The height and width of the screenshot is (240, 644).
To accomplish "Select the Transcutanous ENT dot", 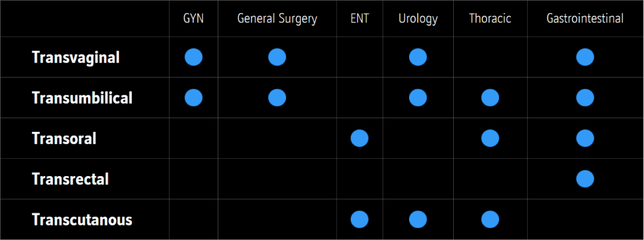I will coord(360,220).
